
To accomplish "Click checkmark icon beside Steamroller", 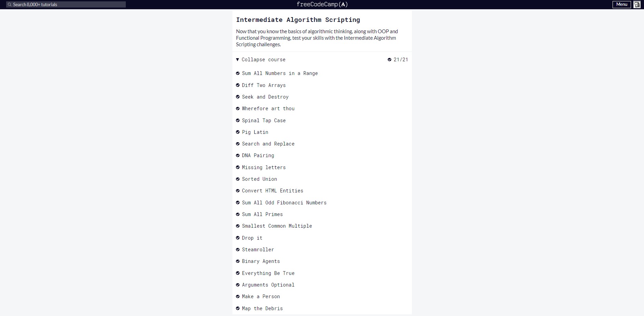I will click(238, 250).
